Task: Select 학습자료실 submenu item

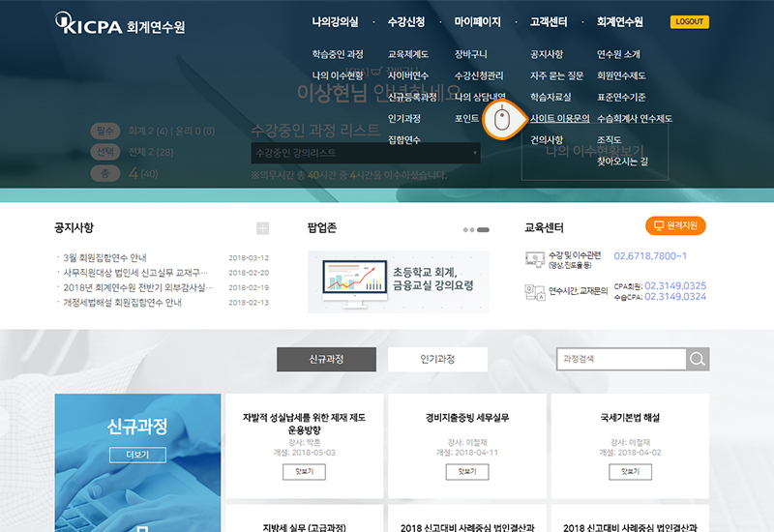Action: coord(551,98)
